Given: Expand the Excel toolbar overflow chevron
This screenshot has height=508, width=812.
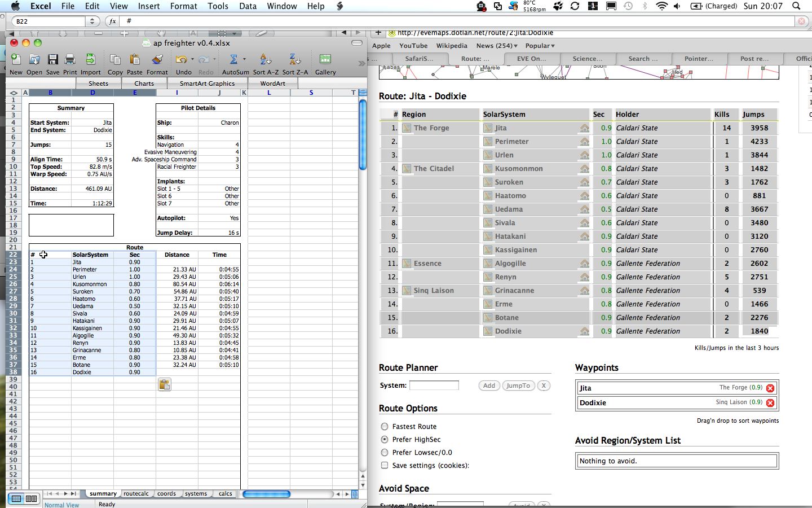Looking at the screenshot, I should point(361,63).
